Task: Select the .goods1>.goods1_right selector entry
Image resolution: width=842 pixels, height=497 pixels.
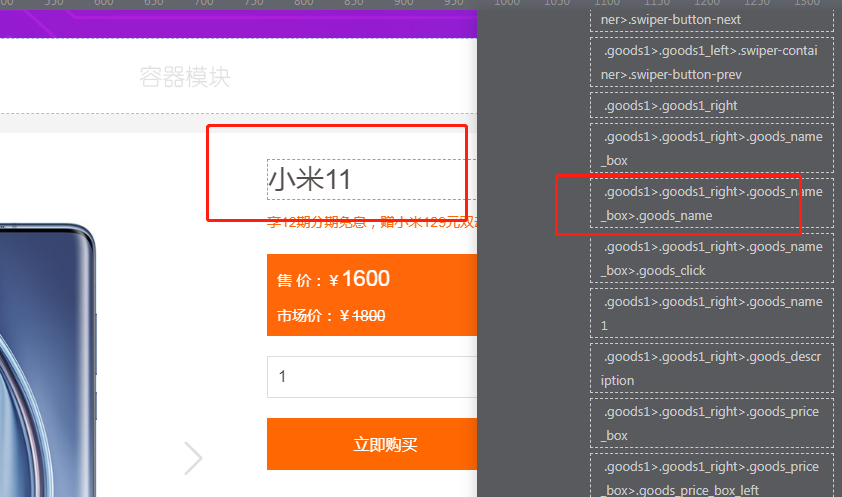Action: [712, 105]
